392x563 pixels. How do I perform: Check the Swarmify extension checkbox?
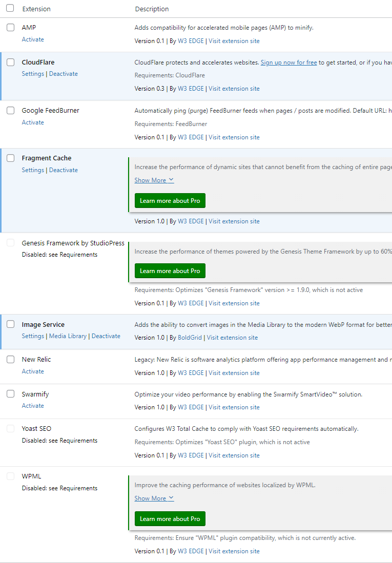click(x=10, y=394)
